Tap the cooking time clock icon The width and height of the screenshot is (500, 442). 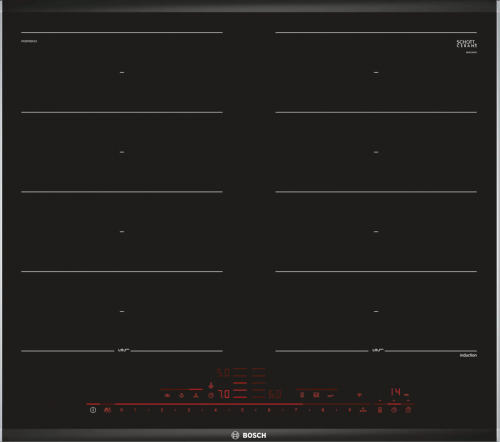pyautogui.click(x=394, y=410)
